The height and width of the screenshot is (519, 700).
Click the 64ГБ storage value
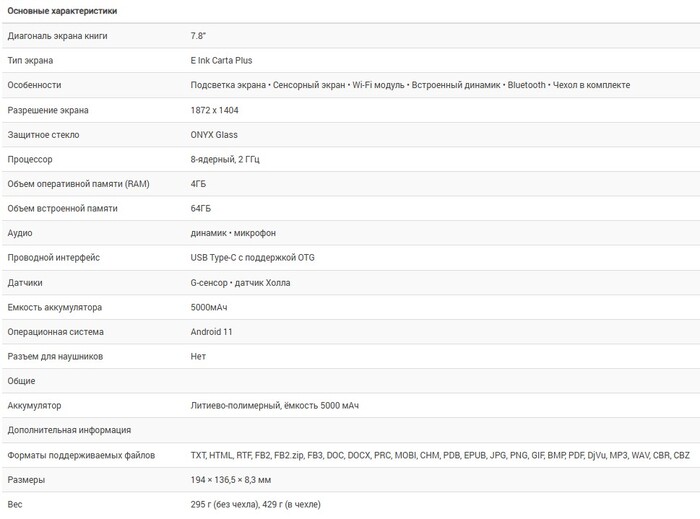pyautogui.click(x=201, y=209)
